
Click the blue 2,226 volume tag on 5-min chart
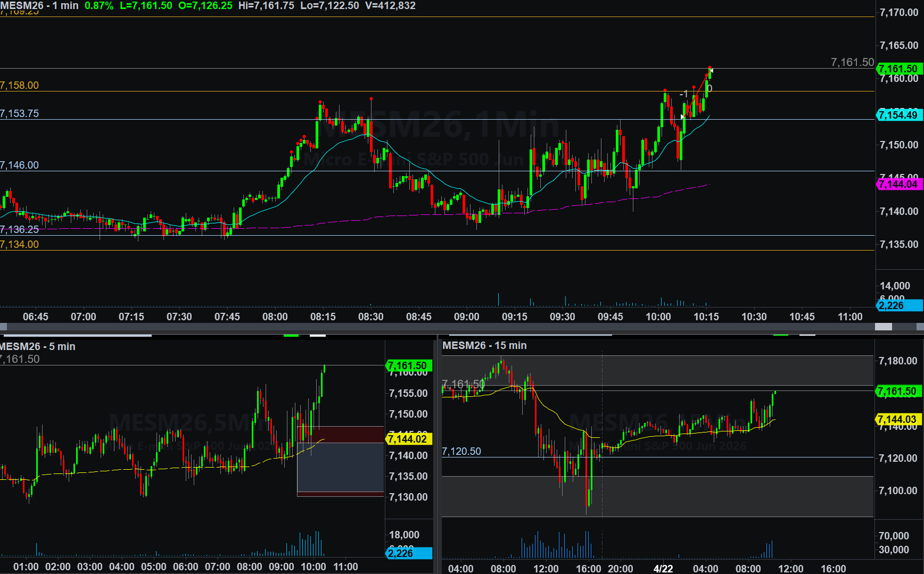click(x=408, y=553)
